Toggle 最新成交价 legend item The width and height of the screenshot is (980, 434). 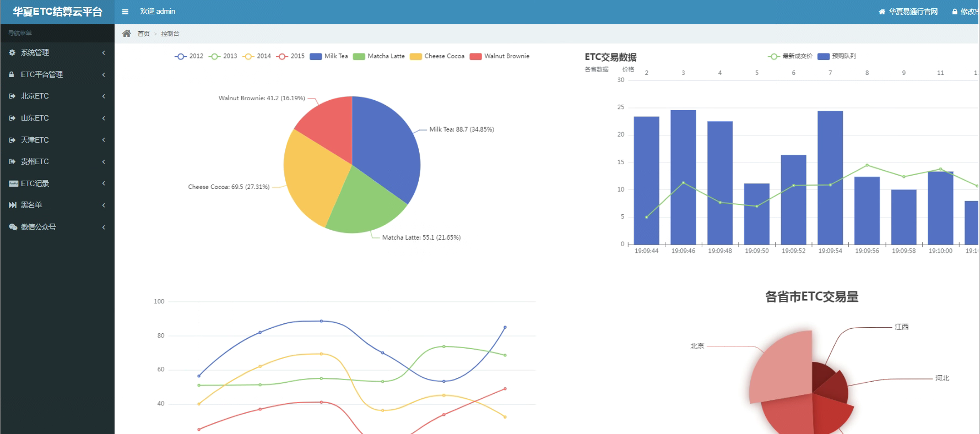(790, 56)
